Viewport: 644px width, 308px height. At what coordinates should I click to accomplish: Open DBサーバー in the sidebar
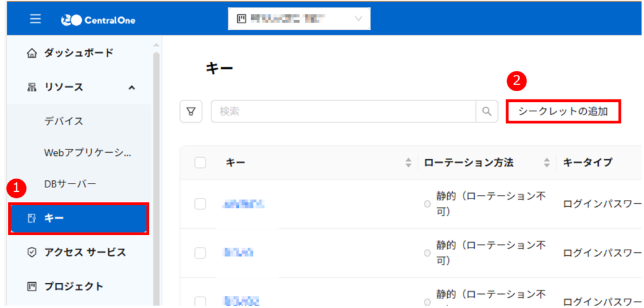pyautogui.click(x=70, y=184)
